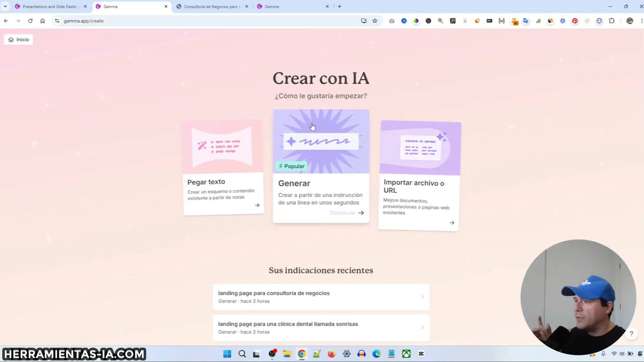Click the magnifier search extension icon

click(x=440, y=21)
